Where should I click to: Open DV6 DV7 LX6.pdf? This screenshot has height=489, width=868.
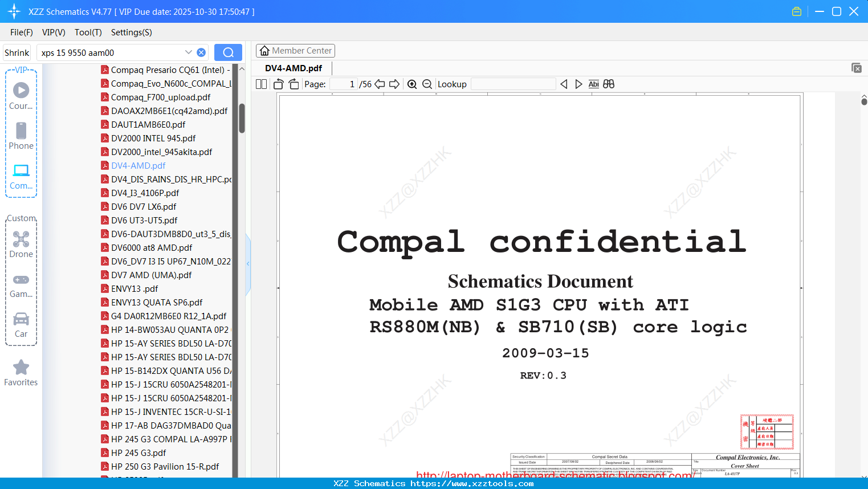coord(138,207)
